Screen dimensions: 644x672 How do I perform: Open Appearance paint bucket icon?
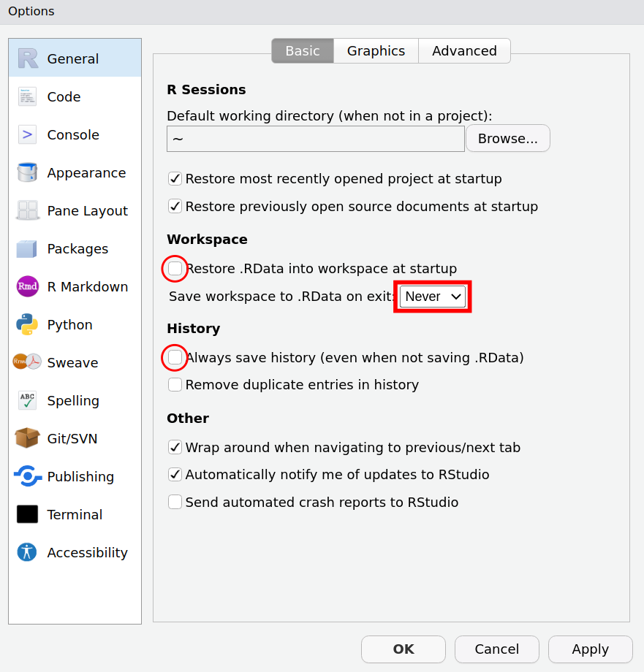click(x=27, y=173)
